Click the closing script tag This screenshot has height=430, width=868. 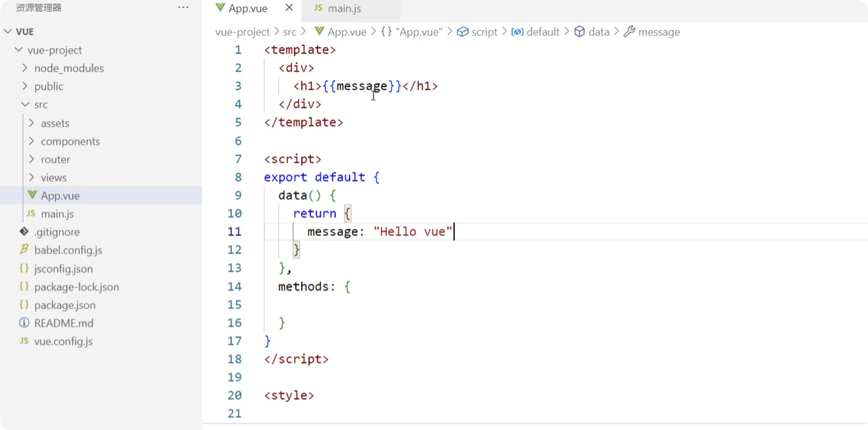click(x=296, y=359)
